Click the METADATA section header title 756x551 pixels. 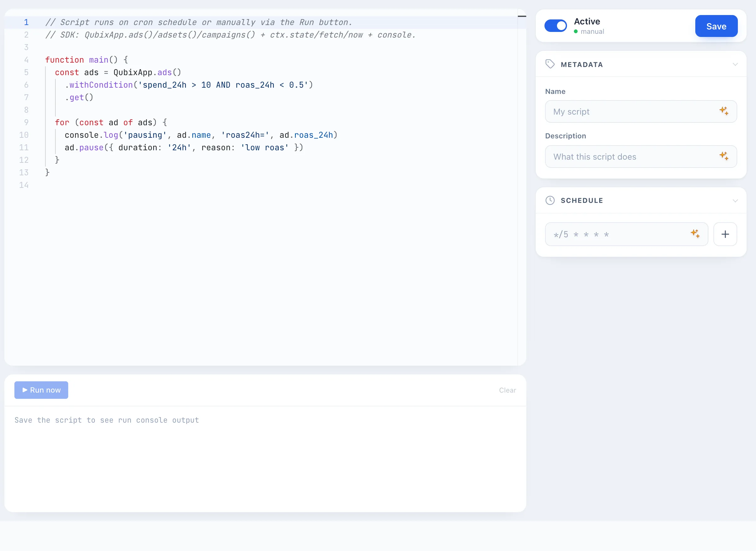coord(582,65)
